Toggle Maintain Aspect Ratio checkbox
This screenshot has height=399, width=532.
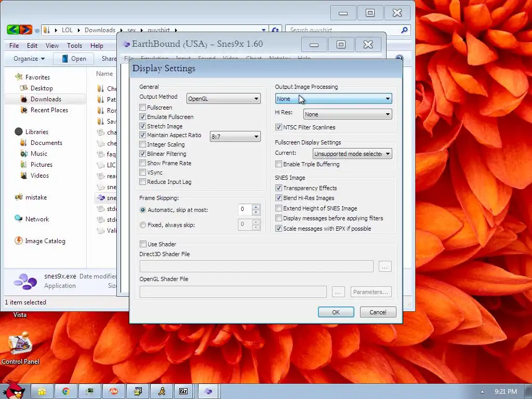tap(143, 135)
